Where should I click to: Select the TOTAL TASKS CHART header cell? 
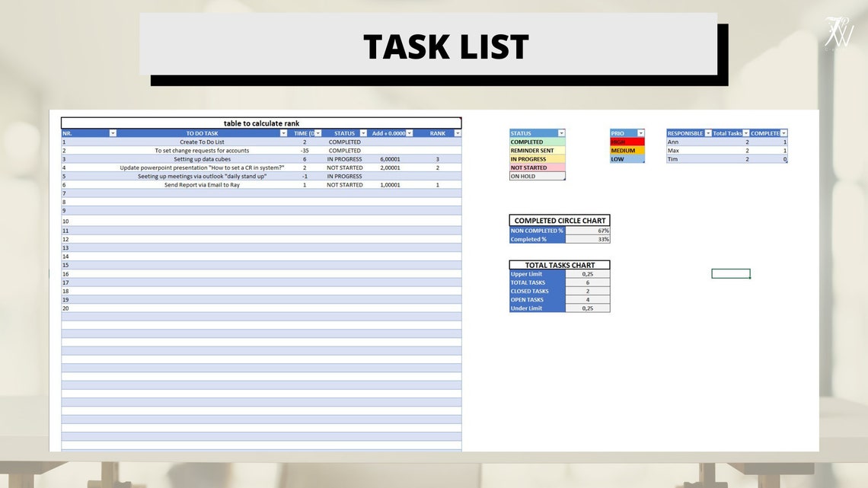(559, 265)
